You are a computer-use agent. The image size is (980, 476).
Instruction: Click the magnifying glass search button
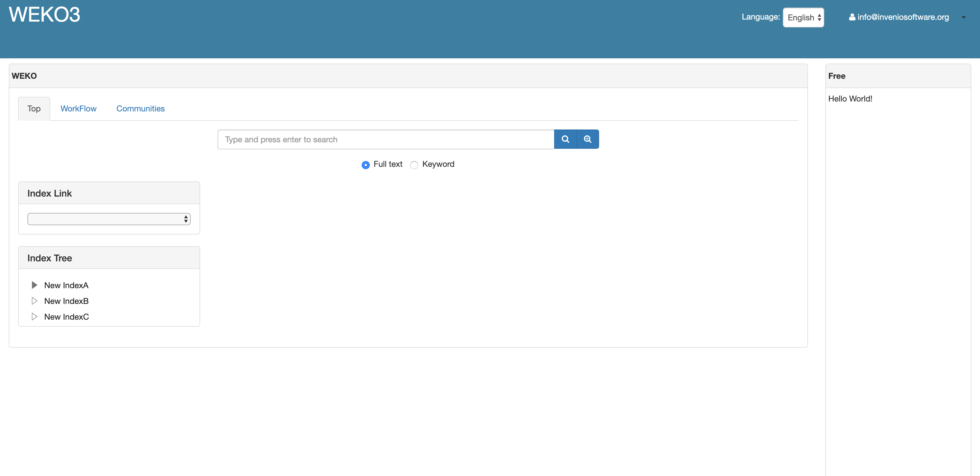point(565,139)
